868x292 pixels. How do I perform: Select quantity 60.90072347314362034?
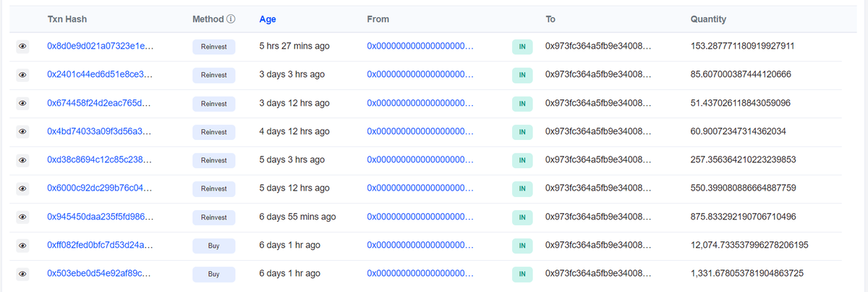[x=738, y=132]
